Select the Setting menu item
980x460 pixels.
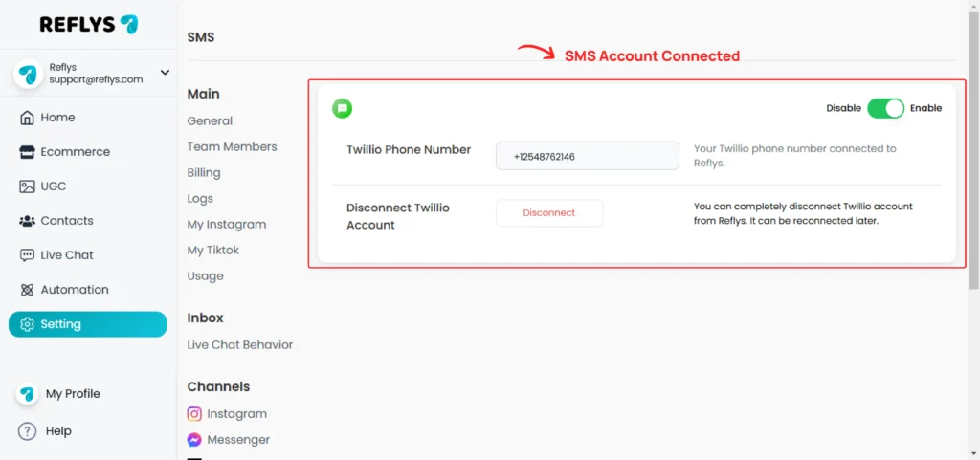(x=87, y=324)
